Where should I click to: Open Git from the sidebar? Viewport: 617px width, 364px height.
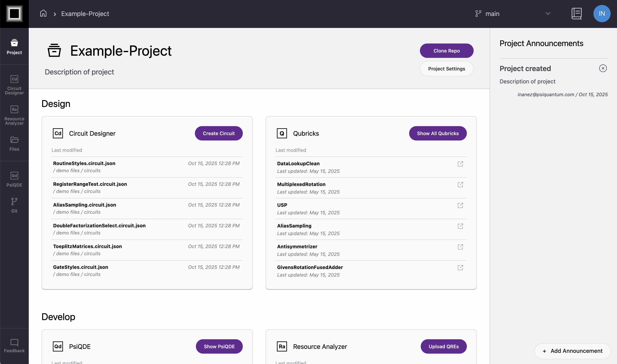(x=14, y=205)
